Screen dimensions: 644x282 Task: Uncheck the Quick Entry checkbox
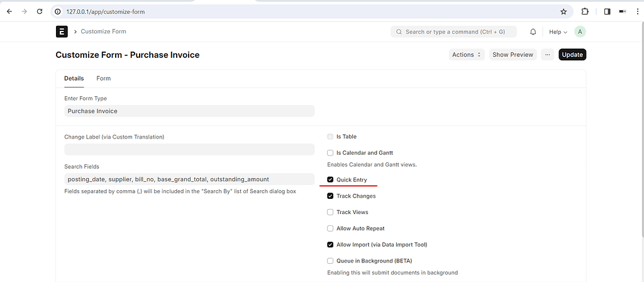tap(330, 179)
